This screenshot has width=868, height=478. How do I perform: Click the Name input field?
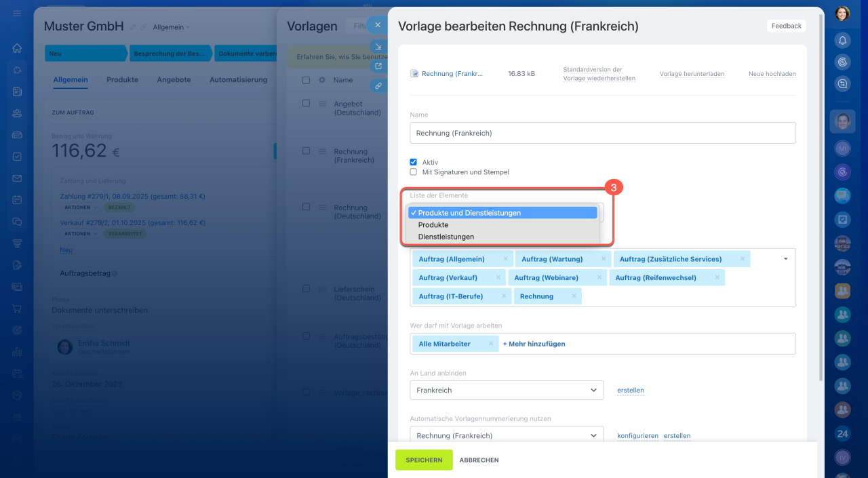coord(602,133)
